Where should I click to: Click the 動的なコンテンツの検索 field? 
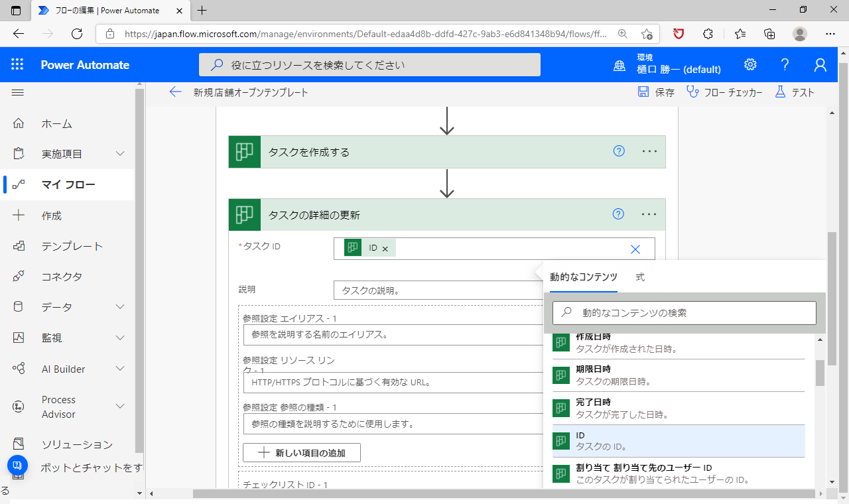click(684, 312)
